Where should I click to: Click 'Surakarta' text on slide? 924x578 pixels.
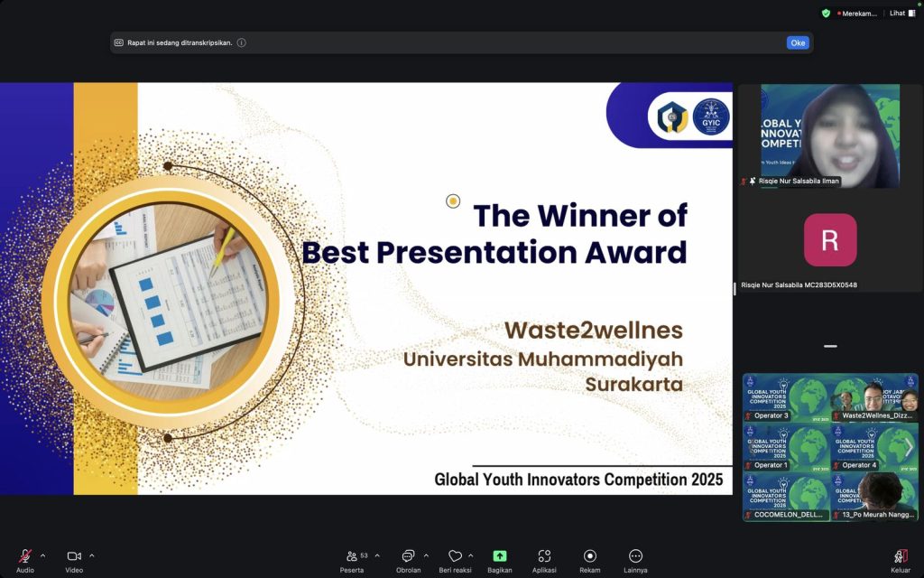coord(634,384)
